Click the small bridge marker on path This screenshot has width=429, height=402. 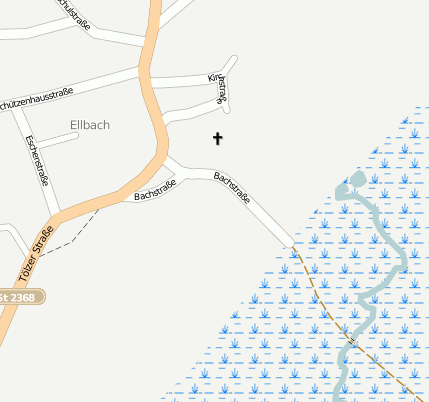(x=352, y=341)
